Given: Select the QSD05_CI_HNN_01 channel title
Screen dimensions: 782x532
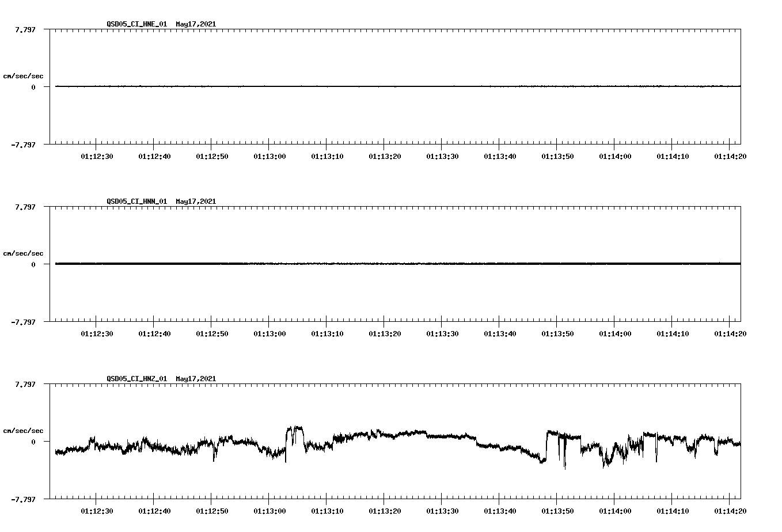Looking at the screenshot, I should 136,202.
